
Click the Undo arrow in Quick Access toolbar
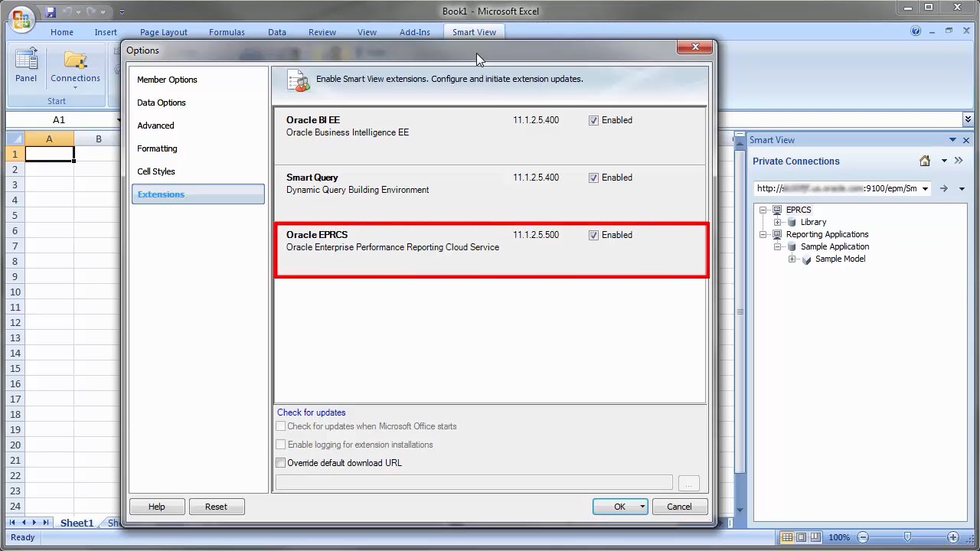[67, 11]
